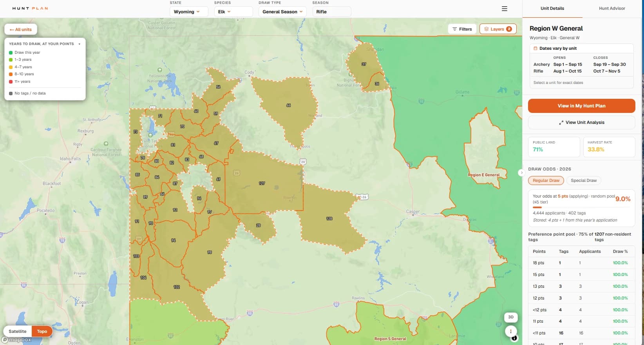Viewport: 644px width, 345px height.
Task: Open the Filters panel
Action: (462, 29)
